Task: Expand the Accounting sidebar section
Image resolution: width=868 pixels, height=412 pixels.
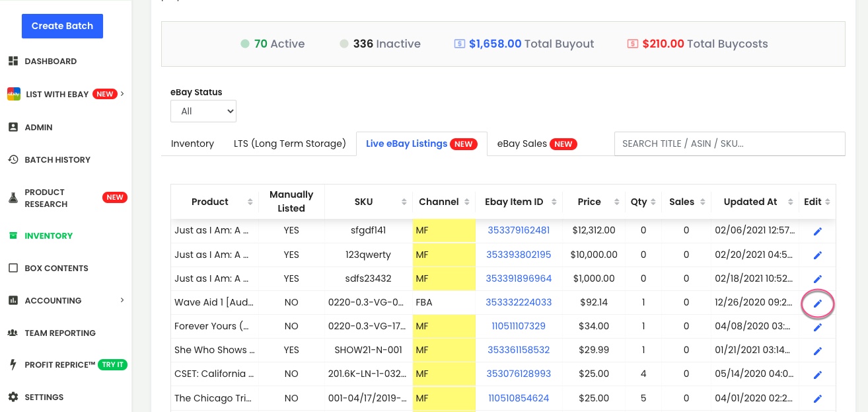Action: pos(53,300)
